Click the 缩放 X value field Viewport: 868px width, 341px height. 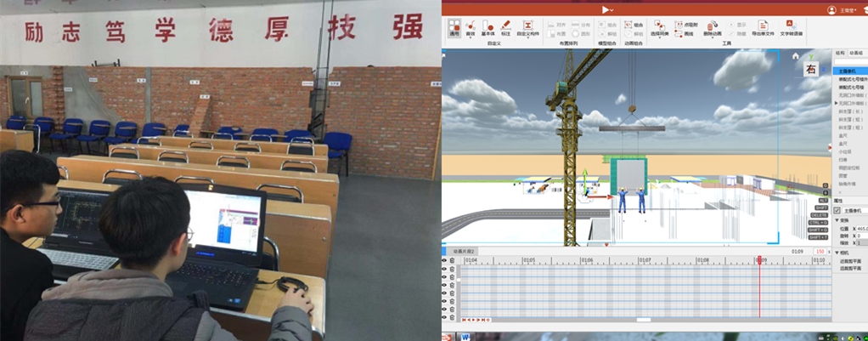[x=862, y=243]
